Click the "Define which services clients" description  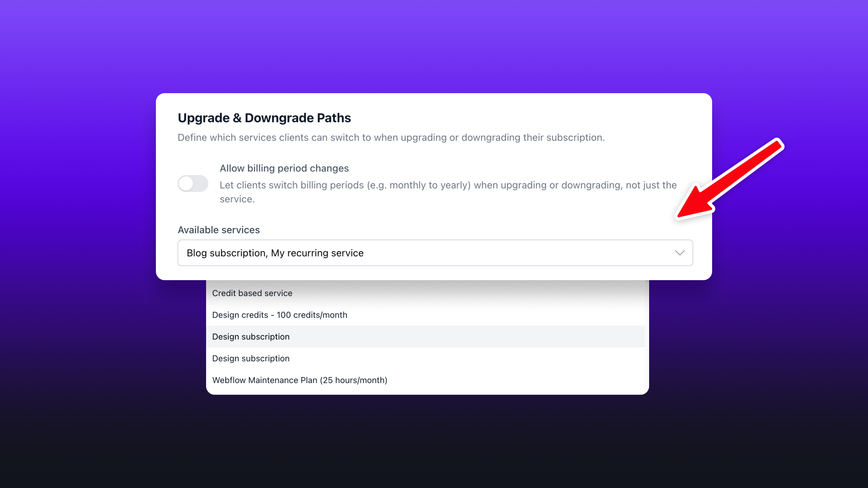(x=391, y=137)
